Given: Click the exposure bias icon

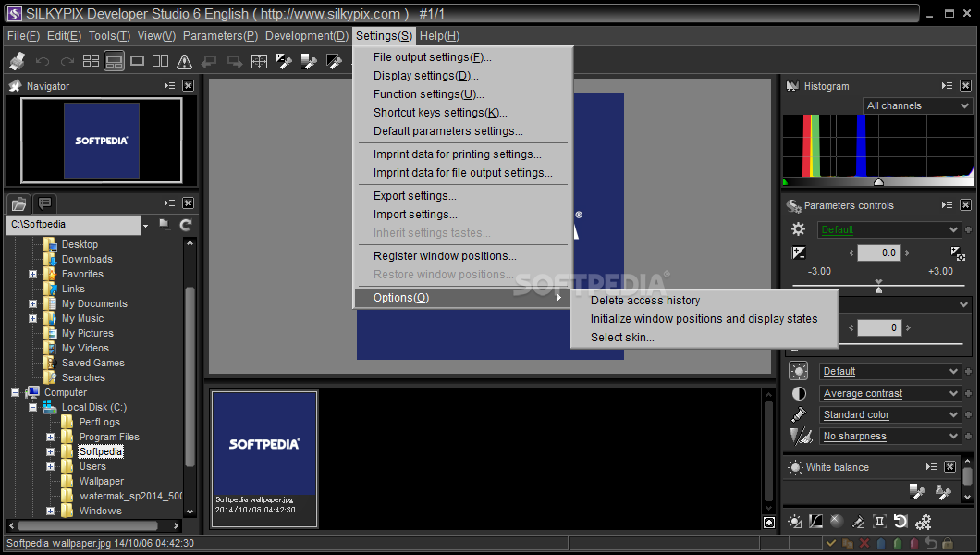Looking at the screenshot, I should point(799,253).
